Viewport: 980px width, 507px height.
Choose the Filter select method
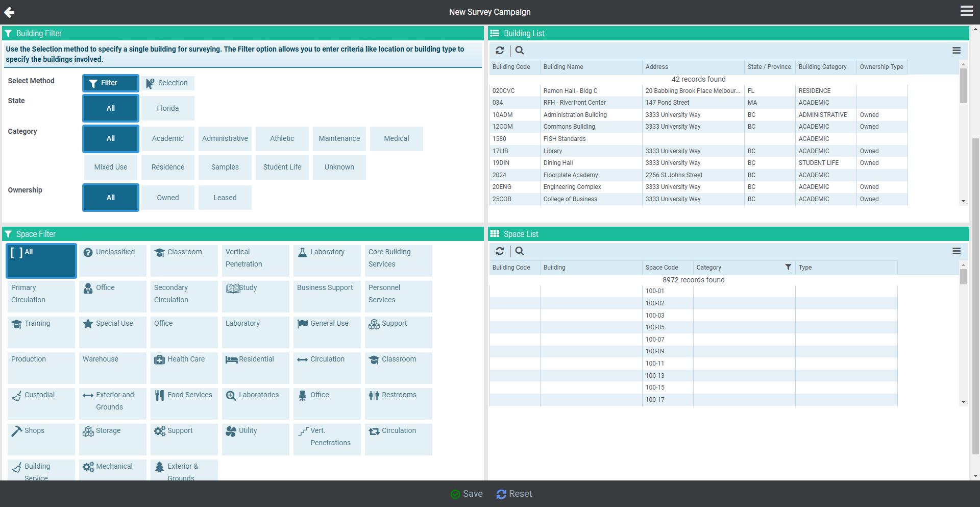(x=111, y=83)
